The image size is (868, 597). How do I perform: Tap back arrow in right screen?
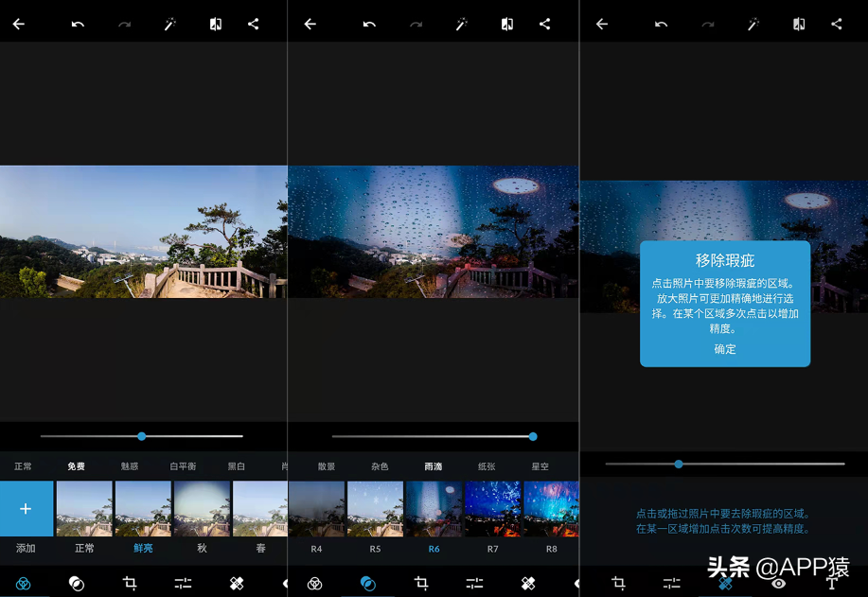click(602, 24)
